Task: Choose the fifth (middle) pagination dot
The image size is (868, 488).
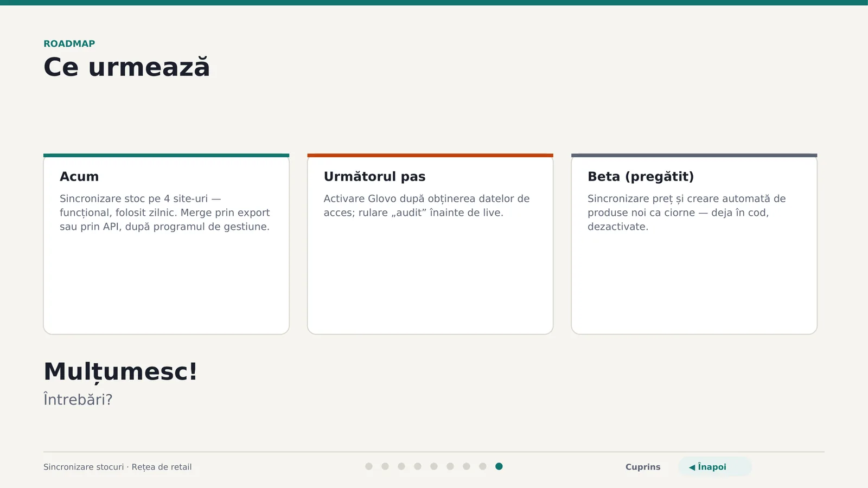Action: click(x=434, y=466)
